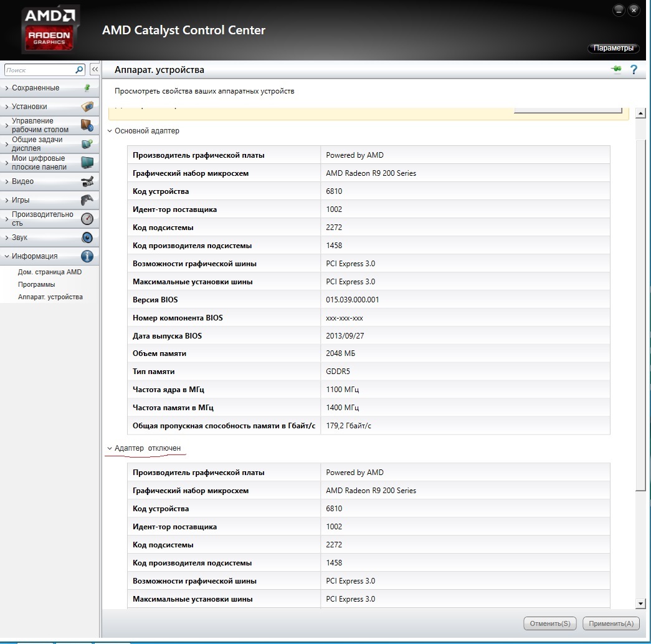This screenshot has height=644, width=651.
Task: Click BIOS part number xxx-xxx-xxx
Action: (x=344, y=318)
